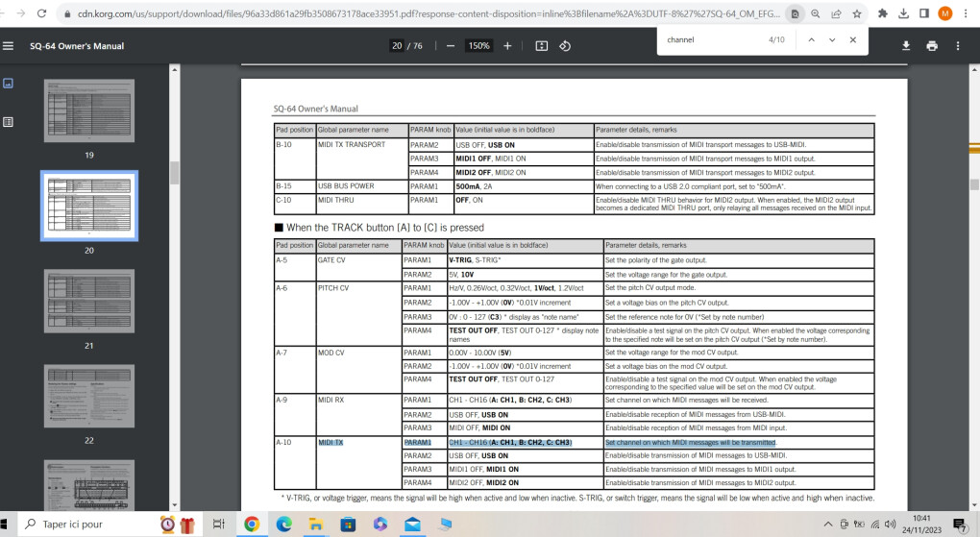Select page 20 thumbnail
This screenshot has width=980, height=537.
coord(88,206)
